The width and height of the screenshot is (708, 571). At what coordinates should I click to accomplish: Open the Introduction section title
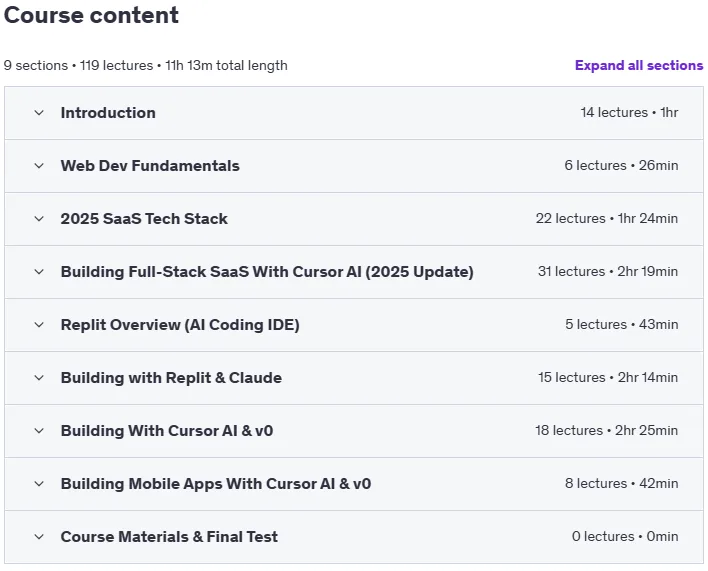(x=108, y=113)
